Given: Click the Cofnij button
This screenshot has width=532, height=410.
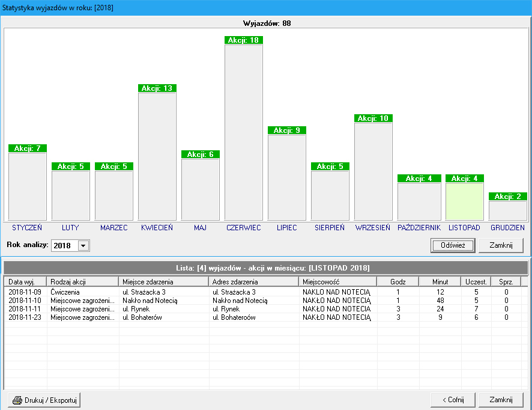Looking at the screenshot, I should (453, 400).
